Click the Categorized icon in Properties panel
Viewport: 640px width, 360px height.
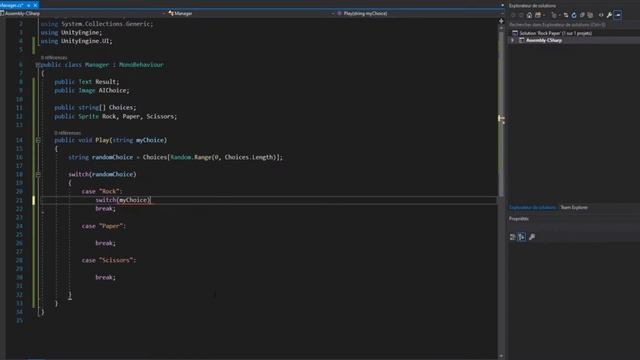(513, 237)
